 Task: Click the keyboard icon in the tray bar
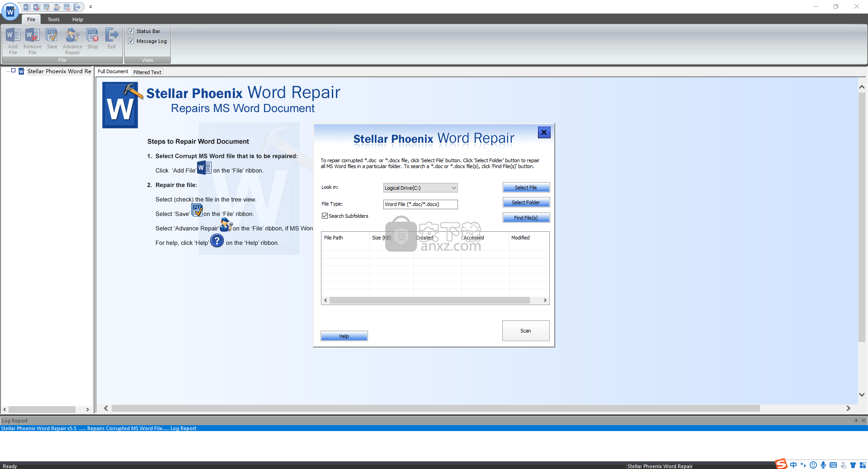pos(833,465)
